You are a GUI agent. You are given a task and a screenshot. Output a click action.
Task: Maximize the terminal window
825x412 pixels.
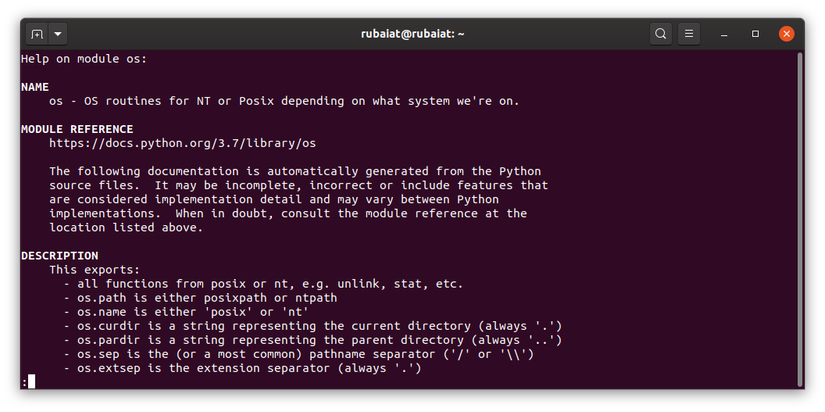click(x=755, y=33)
